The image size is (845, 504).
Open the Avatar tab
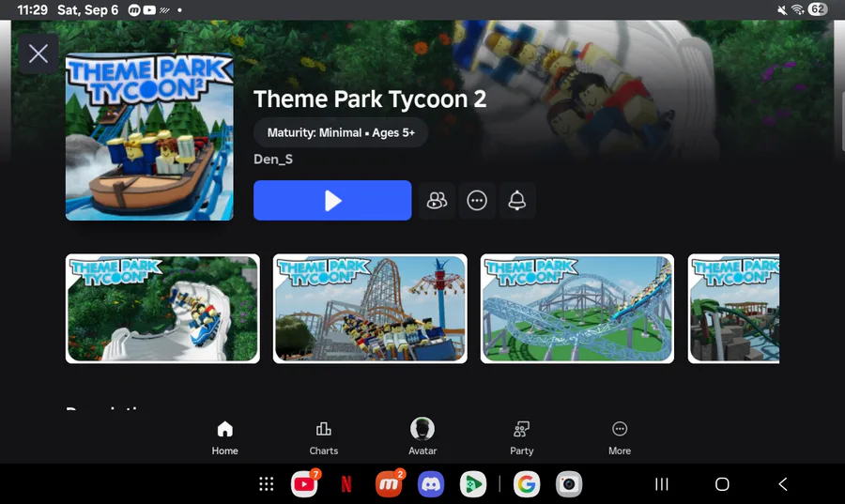click(x=422, y=436)
